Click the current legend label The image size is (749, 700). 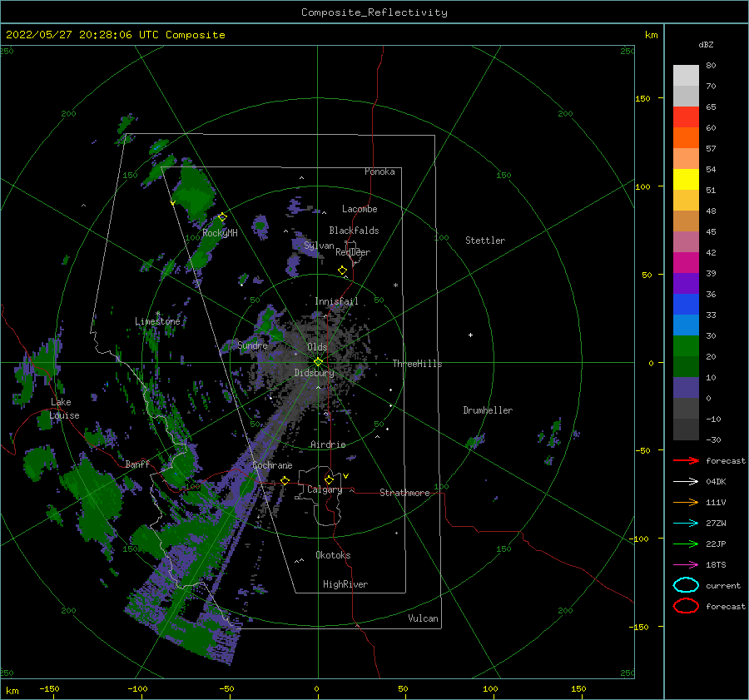723,586
